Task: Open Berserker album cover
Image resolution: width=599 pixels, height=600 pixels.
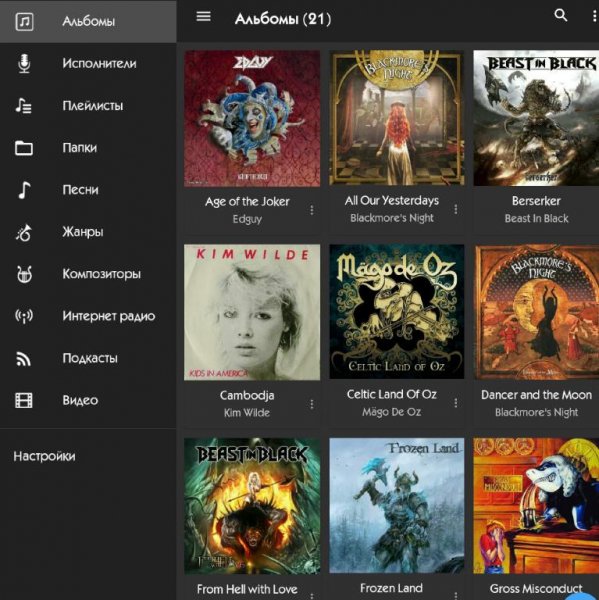Action: (536, 118)
